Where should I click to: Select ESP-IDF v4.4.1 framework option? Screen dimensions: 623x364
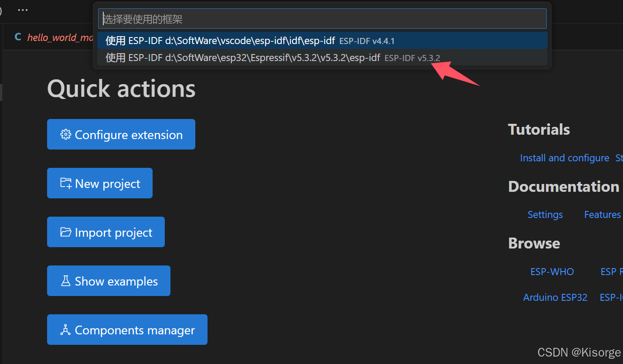tap(322, 41)
